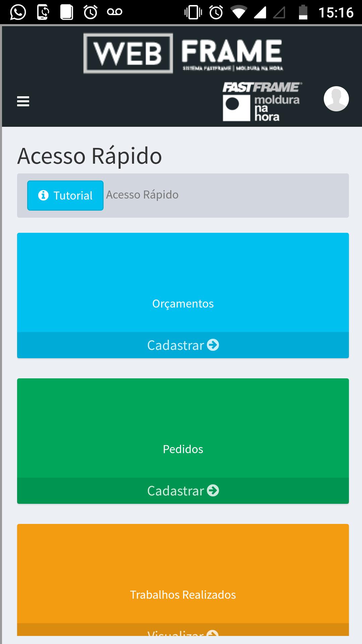Click Cadastrar under Orçamentos

coord(183,345)
